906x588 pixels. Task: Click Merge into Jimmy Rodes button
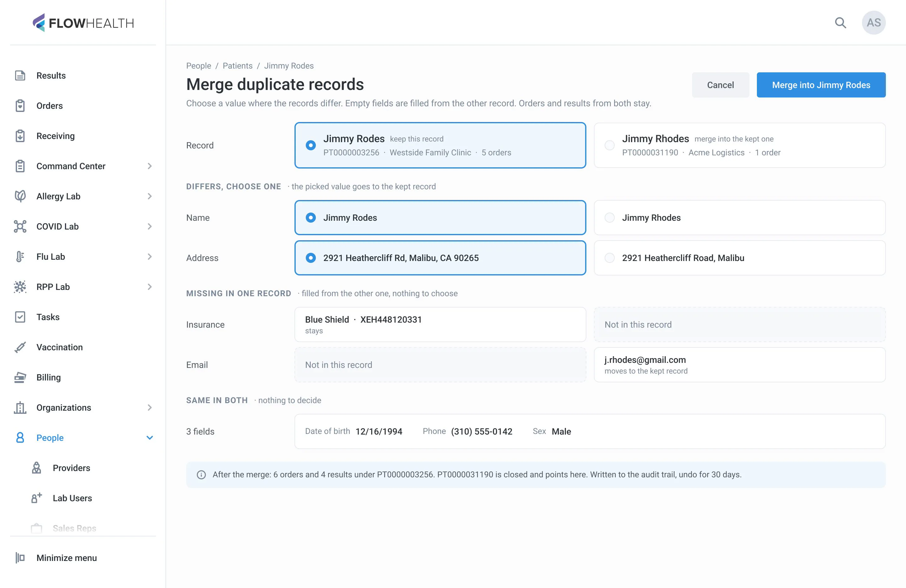(x=821, y=85)
